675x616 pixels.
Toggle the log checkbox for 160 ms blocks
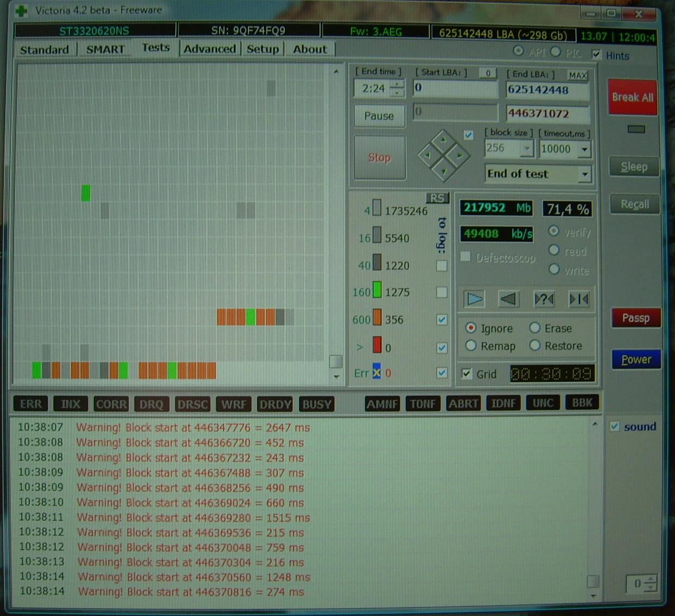pos(442,292)
